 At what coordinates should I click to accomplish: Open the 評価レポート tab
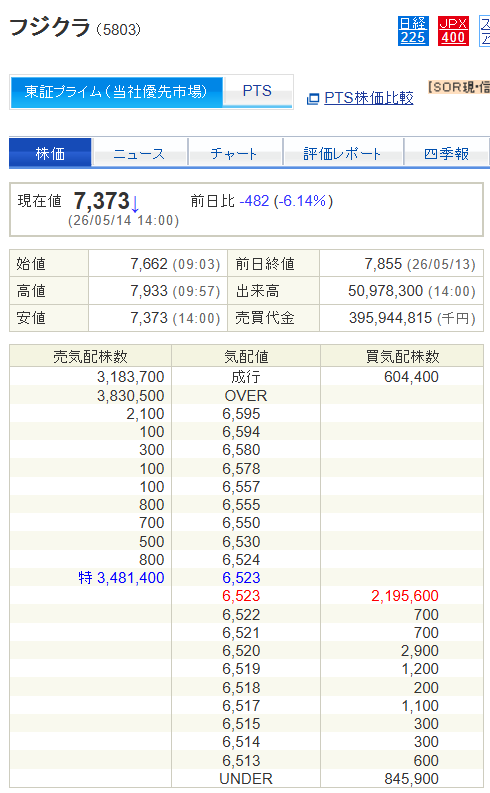click(x=342, y=153)
